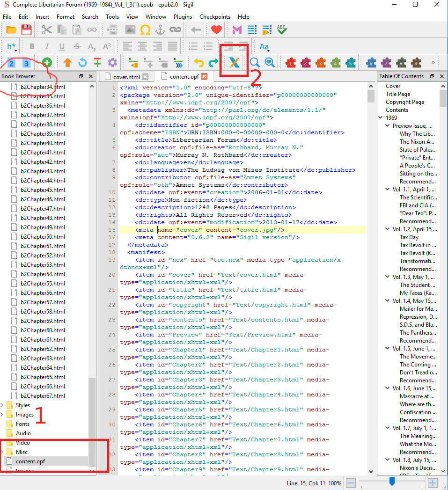Select b2Chapter50.html in Book Browser
Screen dimensions: 448x490
click(x=43, y=237)
